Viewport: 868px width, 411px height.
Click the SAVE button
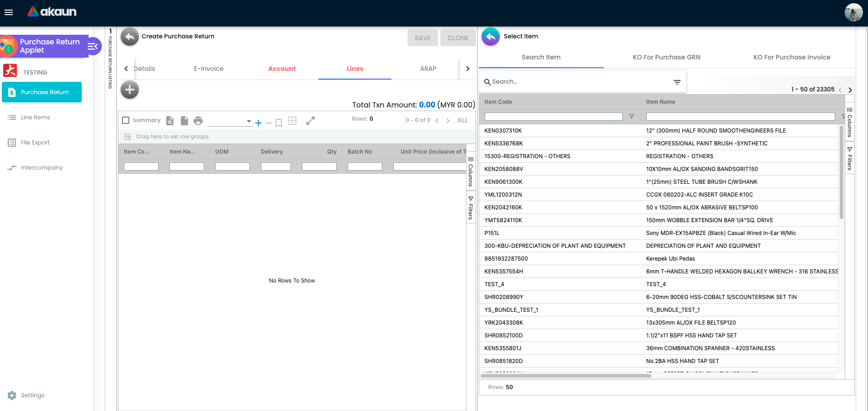click(x=423, y=38)
